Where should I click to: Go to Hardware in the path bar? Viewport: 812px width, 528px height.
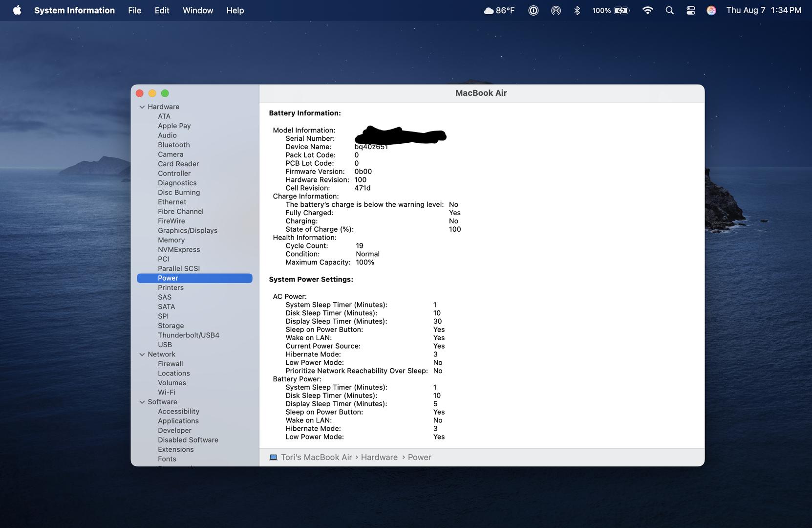tap(379, 457)
